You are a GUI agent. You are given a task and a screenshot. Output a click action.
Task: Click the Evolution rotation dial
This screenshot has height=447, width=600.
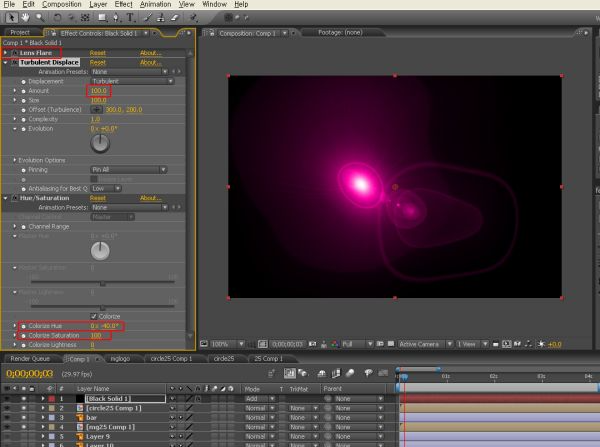point(100,144)
